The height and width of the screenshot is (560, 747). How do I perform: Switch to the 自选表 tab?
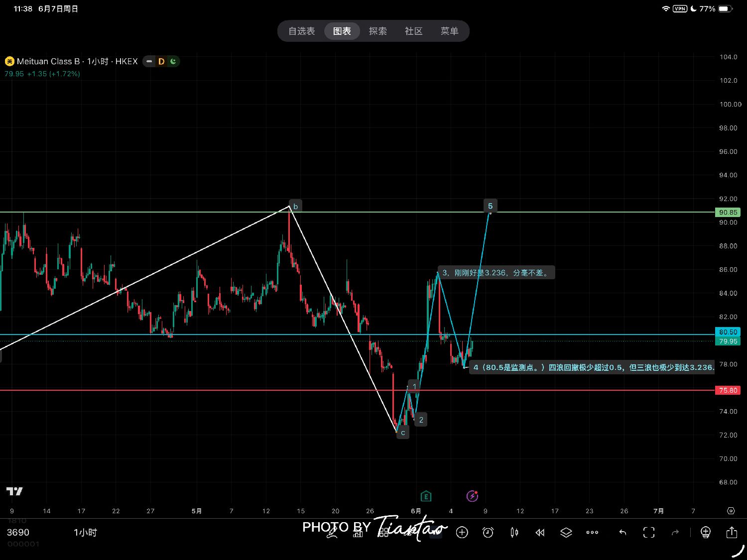302,31
